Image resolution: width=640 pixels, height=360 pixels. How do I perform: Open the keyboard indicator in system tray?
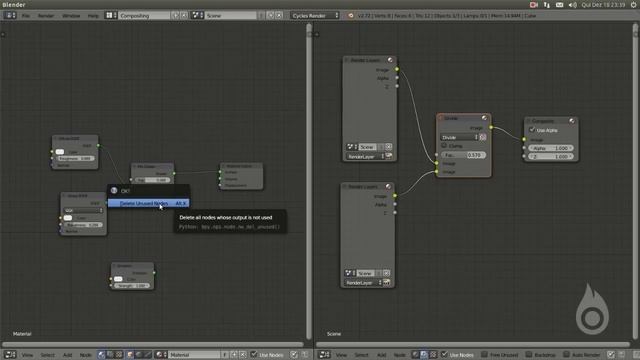[x=560, y=4]
